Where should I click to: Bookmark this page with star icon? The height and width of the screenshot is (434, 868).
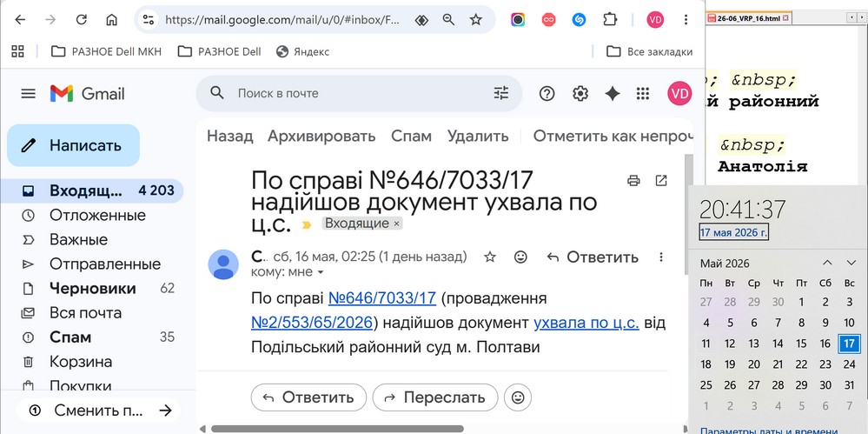tap(475, 20)
